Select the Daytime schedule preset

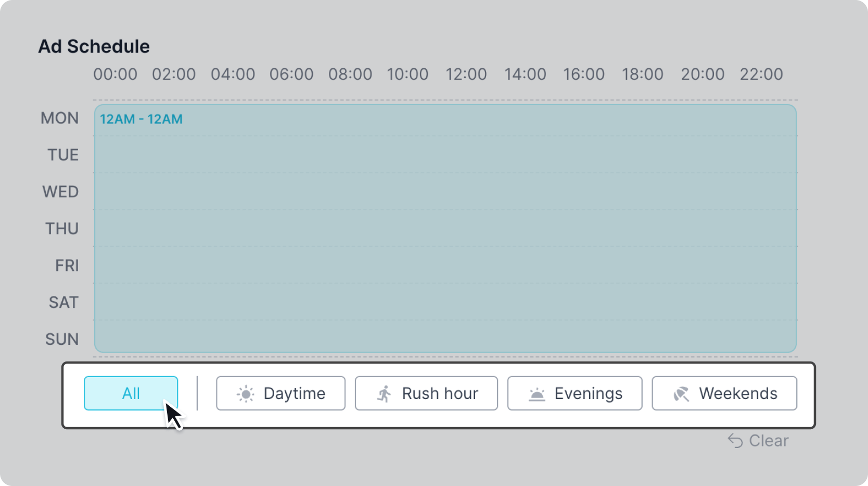click(280, 393)
